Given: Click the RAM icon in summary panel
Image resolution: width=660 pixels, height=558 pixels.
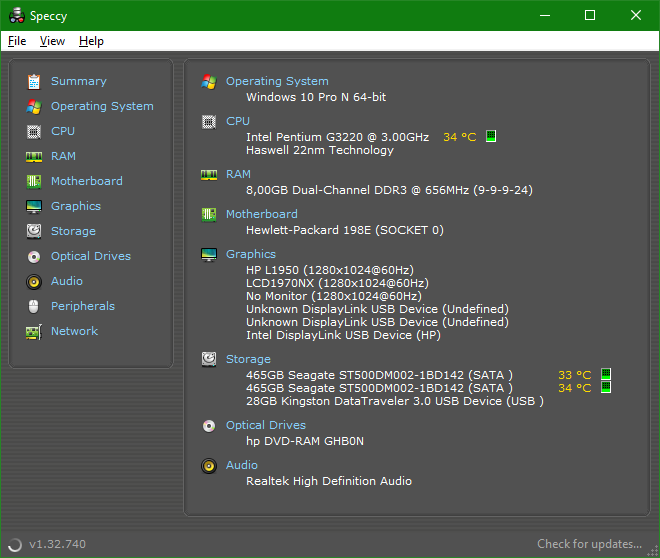Looking at the screenshot, I should pos(209,175).
